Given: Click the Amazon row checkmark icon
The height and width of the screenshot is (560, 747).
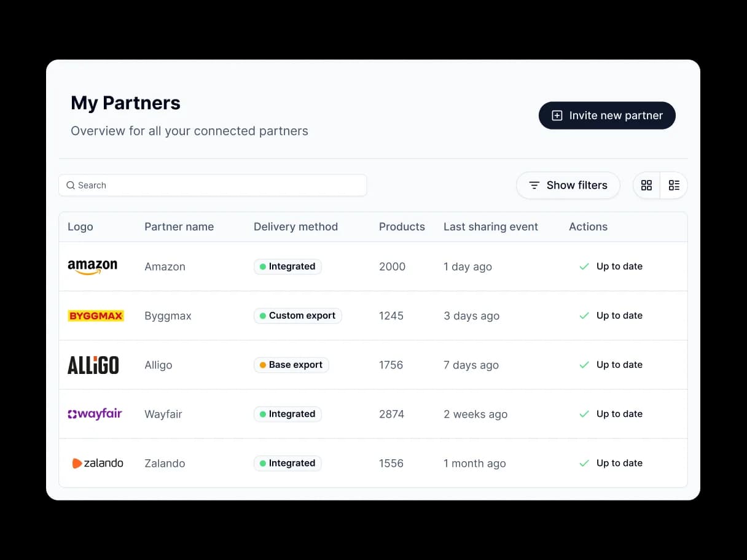Looking at the screenshot, I should [584, 266].
